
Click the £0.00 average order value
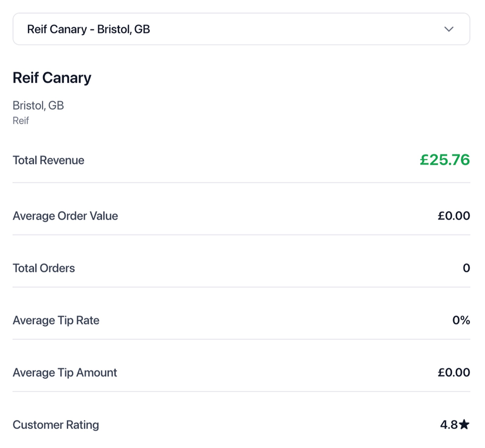(x=454, y=216)
